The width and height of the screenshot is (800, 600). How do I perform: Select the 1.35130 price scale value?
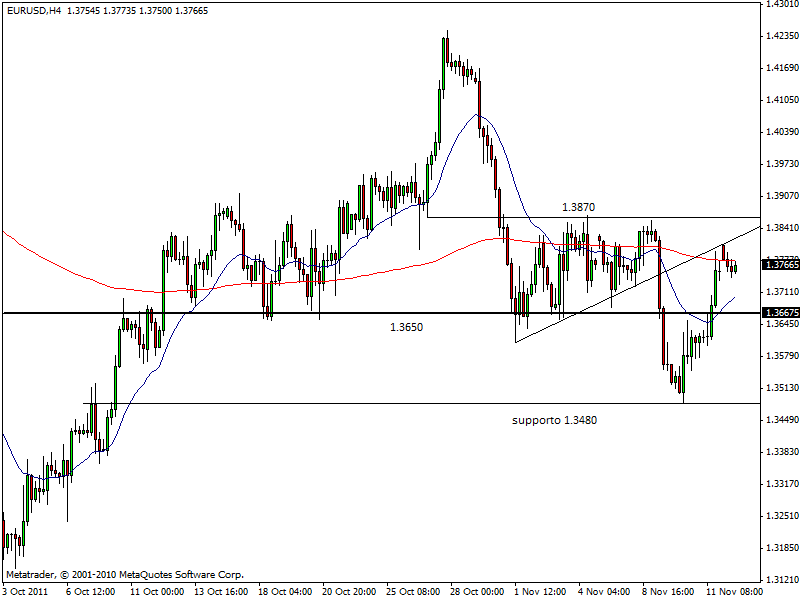[780, 388]
